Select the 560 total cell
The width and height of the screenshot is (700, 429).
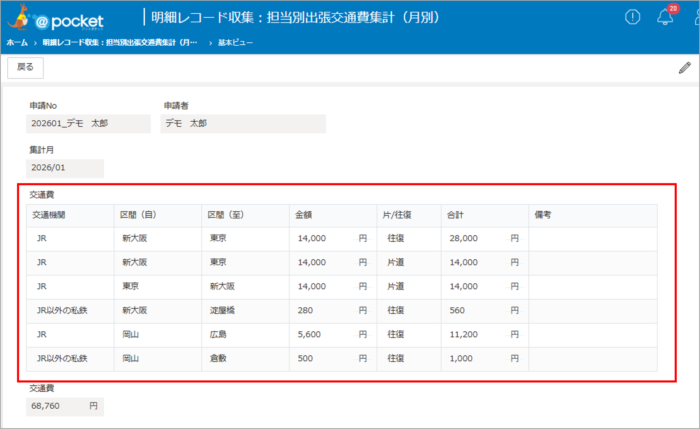pos(485,311)
